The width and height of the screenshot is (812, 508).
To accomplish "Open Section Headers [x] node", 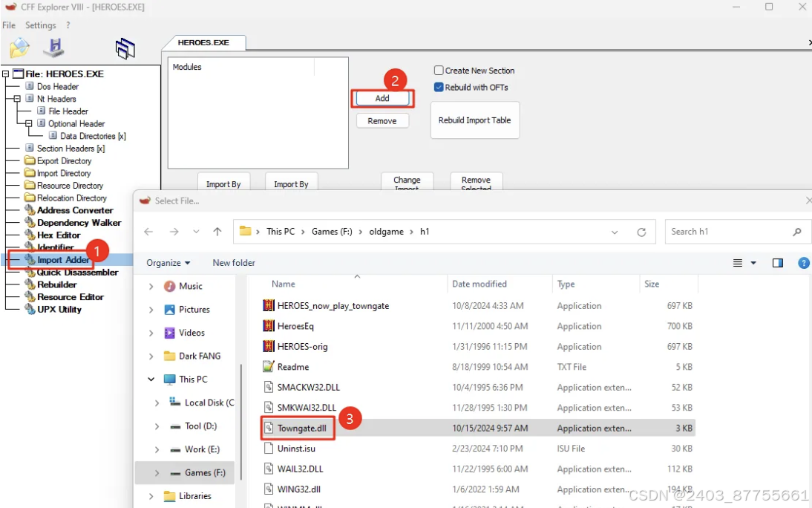I will click(x=71, y=149).
